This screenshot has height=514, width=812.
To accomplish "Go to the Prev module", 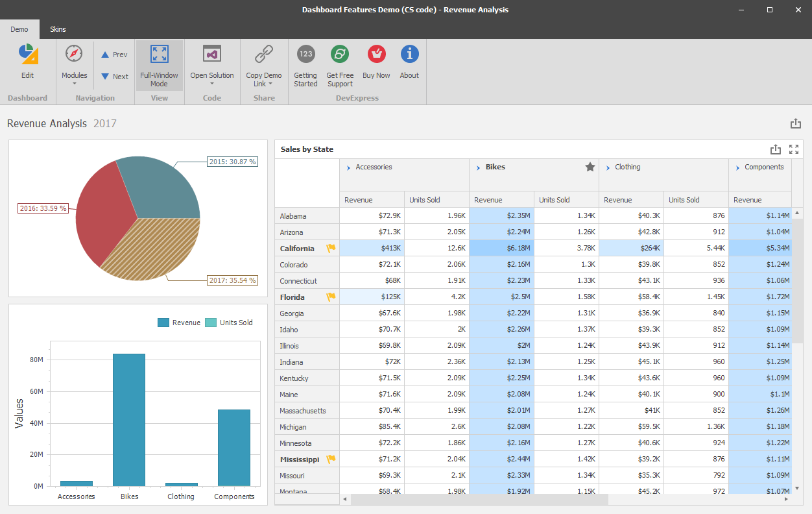I will (114, 55).
